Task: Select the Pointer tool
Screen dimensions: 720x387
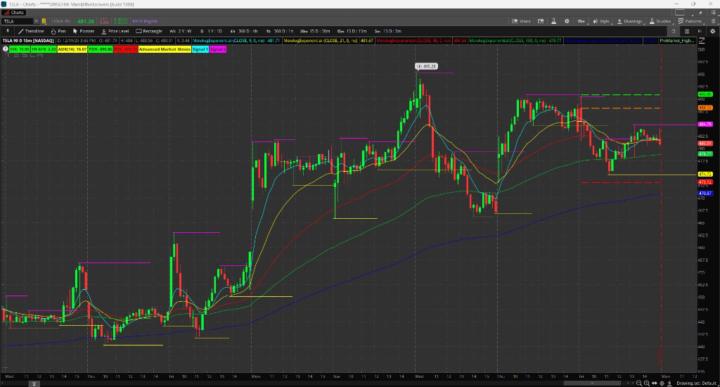Action: [x=84, y=31]
